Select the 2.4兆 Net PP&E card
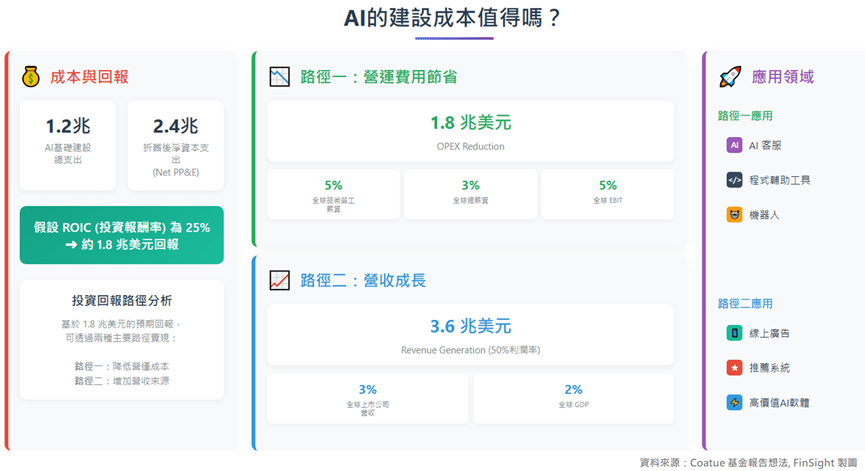Screen dimensions: 865x471 click(175, 144)
